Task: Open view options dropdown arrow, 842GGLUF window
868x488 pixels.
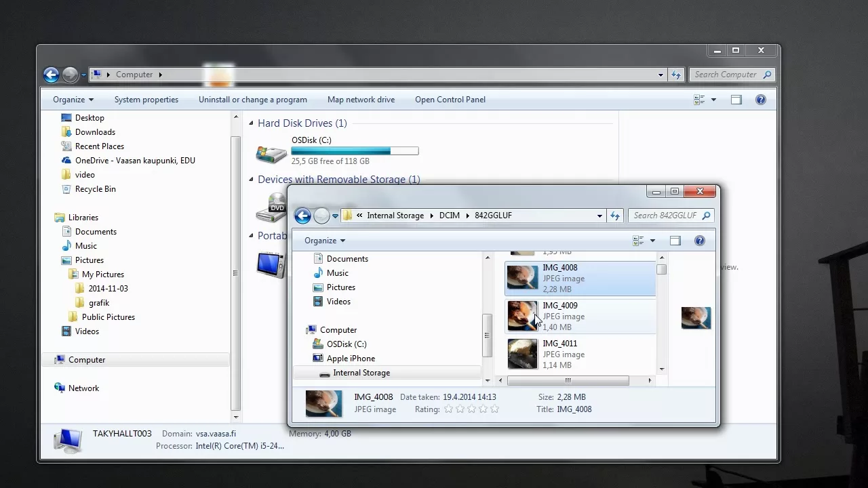Action: click(x=652, y=241)
